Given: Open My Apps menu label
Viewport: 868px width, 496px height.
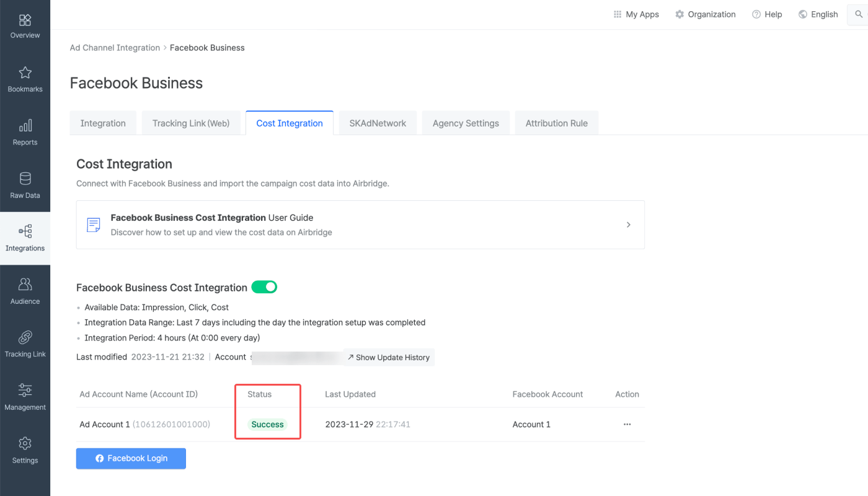Looking at the screenshot, I should coord(642,14).
